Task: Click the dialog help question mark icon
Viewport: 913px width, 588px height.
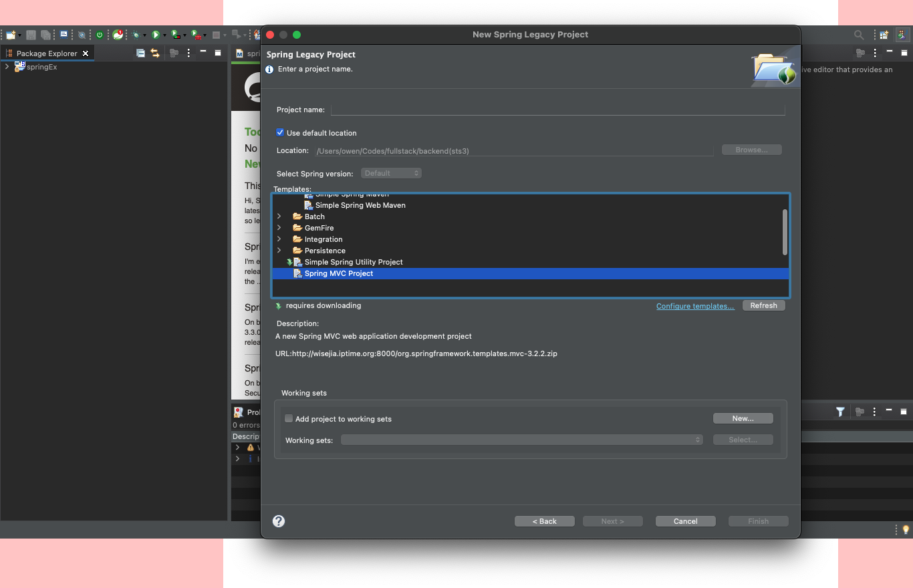Action: [279, 521]
